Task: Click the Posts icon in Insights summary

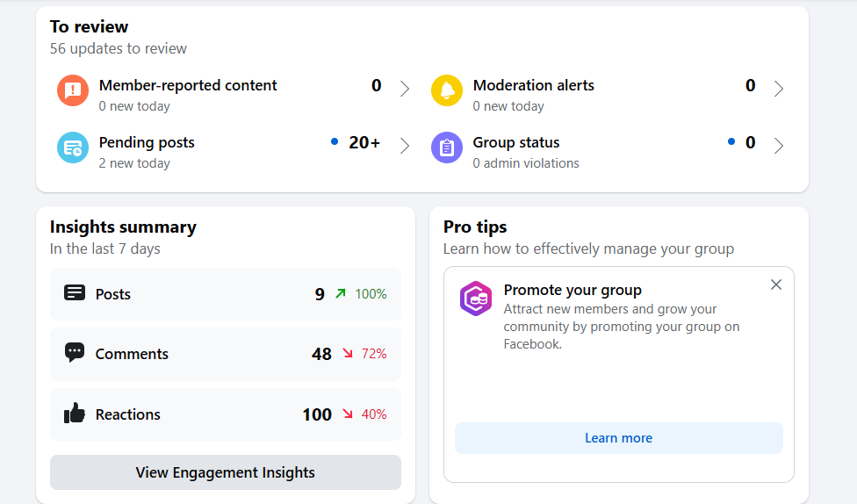Action: [x=75, y=293]
